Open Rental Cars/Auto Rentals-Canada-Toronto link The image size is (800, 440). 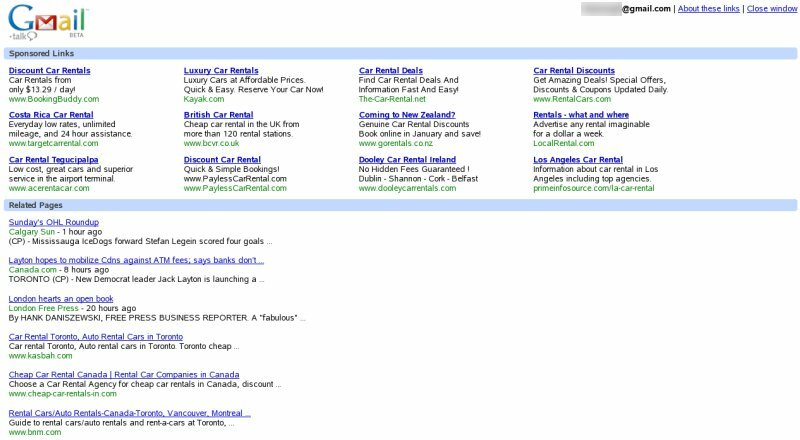click(130, 413)
